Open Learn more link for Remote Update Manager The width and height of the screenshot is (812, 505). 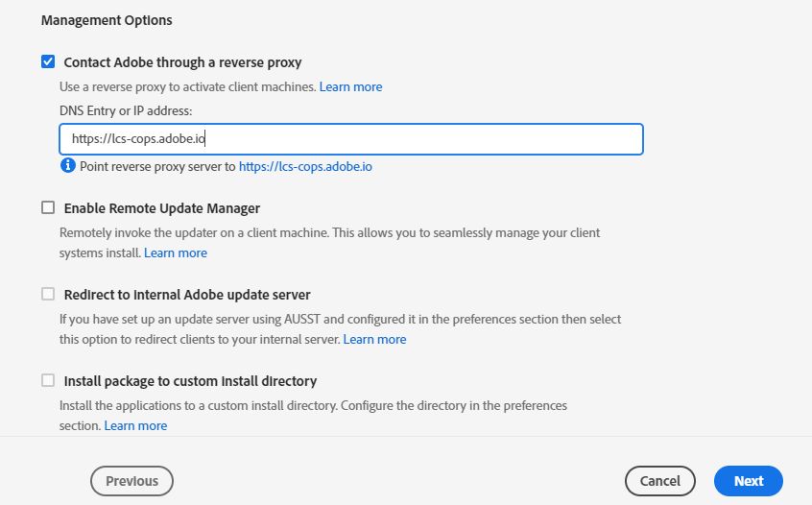click(x=175, y=252)
